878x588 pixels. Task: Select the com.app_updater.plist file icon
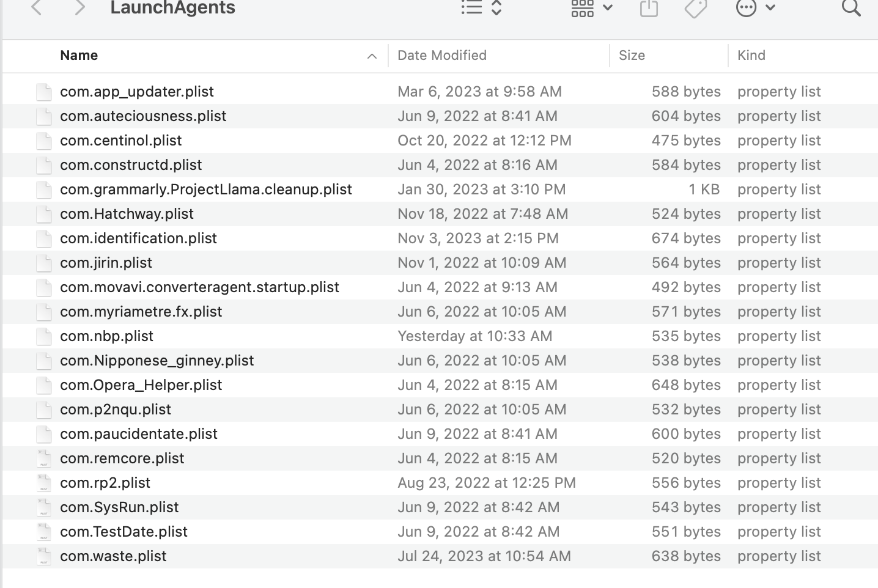tap(44, 92)
